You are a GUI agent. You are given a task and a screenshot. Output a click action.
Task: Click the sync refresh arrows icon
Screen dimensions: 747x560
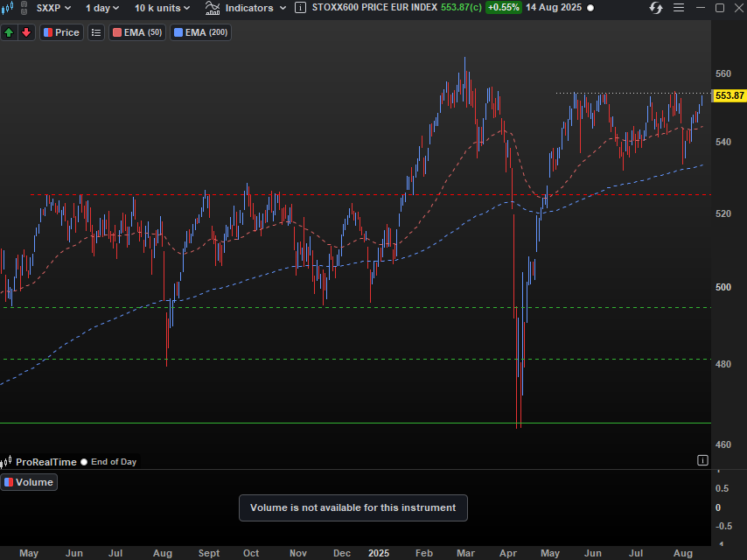pyautogui.click(x=656, y=8)
